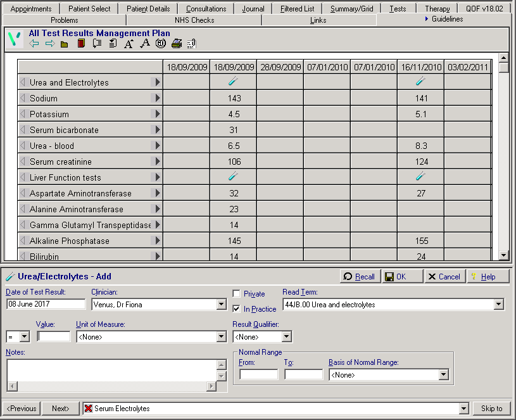Open the Clinician dropdown
Screen dimensions: 516x420
click(221, 305)
